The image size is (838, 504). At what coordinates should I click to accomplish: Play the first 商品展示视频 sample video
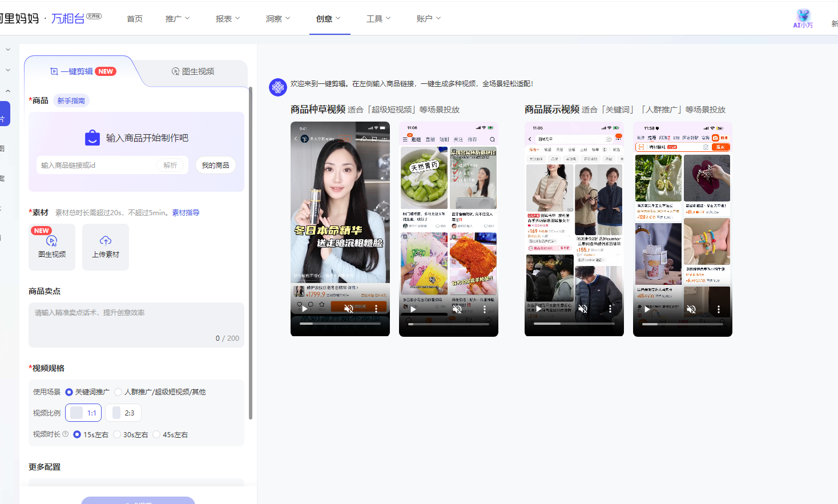coord(538,309)
